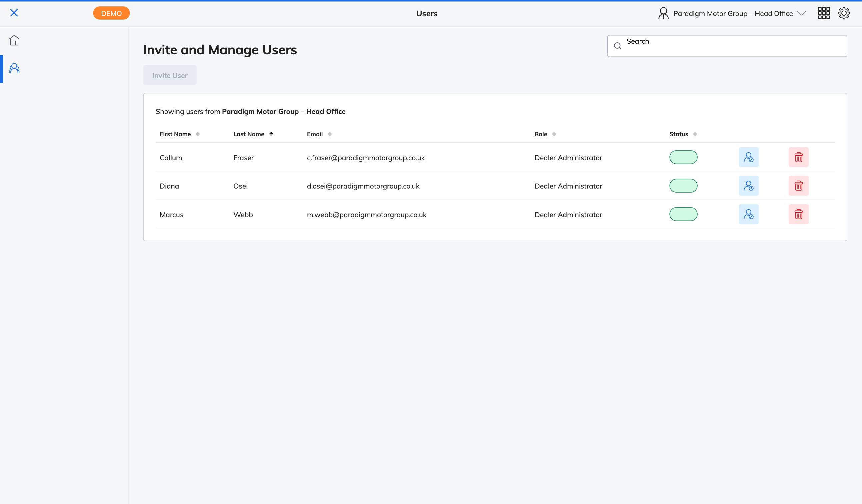
Task: Select email m.webb@paradigmmotorgroup.co.uk
Action: point(366,215)
